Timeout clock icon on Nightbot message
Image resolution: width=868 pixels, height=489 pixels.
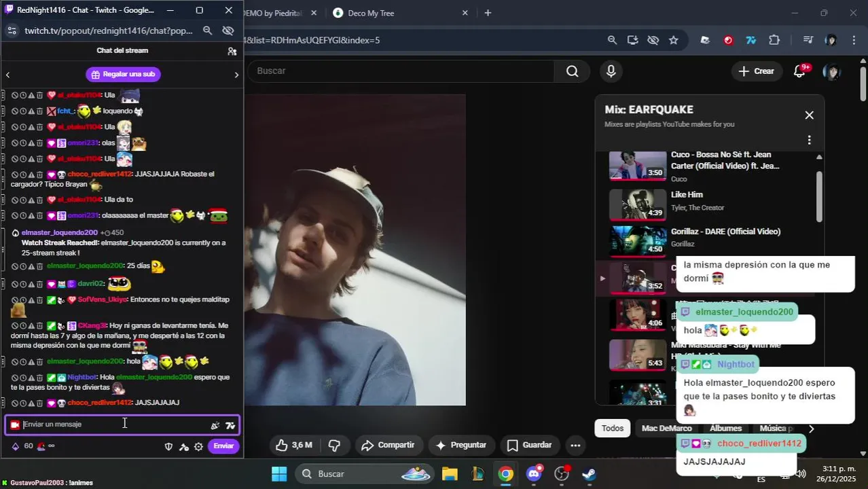pyautogui.click(x=23, y=377)
